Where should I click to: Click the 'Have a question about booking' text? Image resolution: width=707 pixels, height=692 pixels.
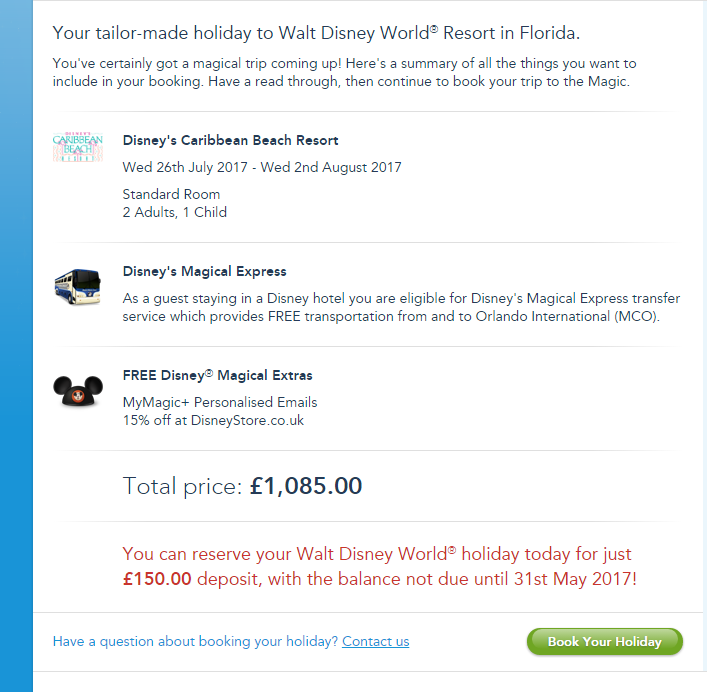(195, 641)
